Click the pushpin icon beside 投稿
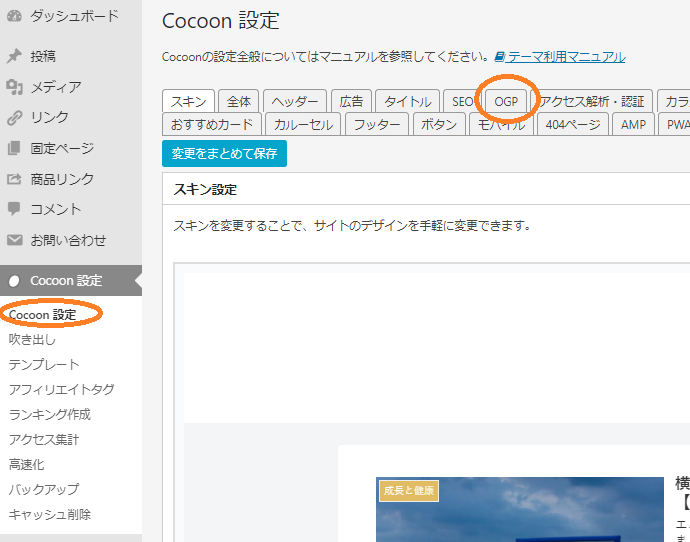The image size is (690, 542). point(14,56)
